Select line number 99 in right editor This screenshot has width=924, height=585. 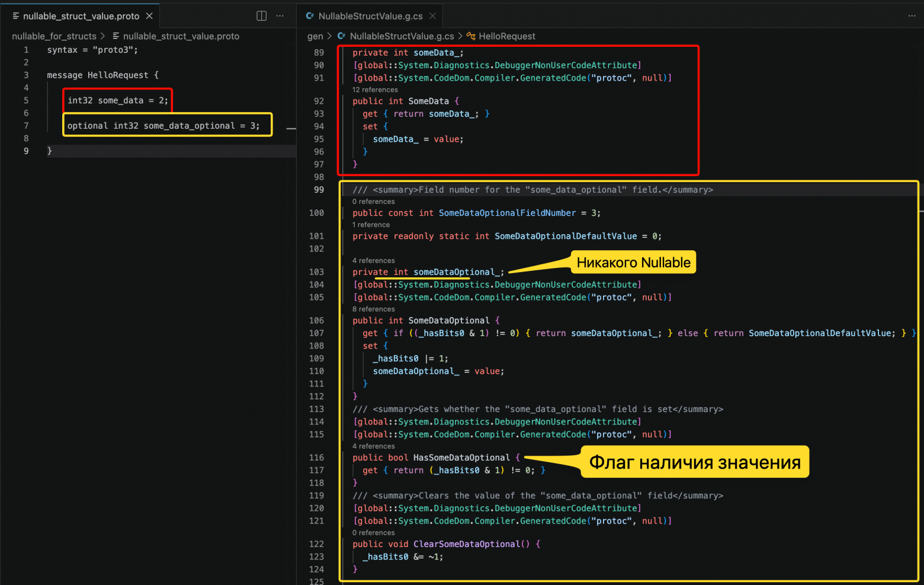319,190
